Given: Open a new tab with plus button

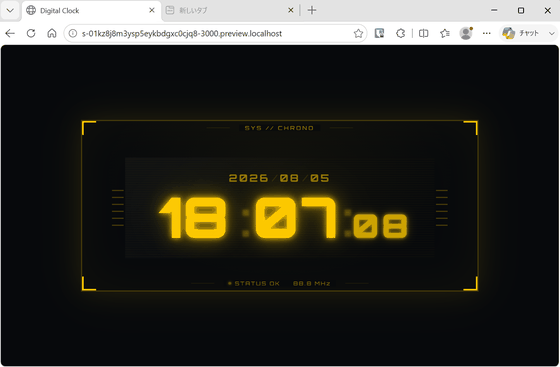Looking at the screenshot, I should (312, 10).
